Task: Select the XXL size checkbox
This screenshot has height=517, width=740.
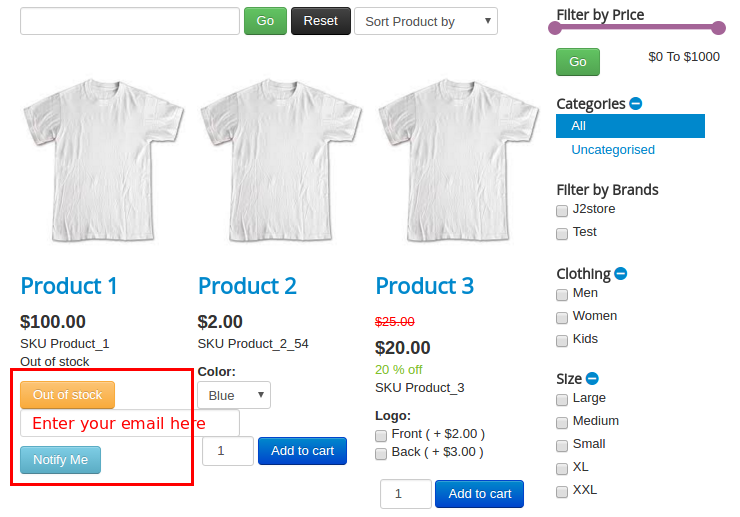Action: pyautogui.click(x=562, y=491)
